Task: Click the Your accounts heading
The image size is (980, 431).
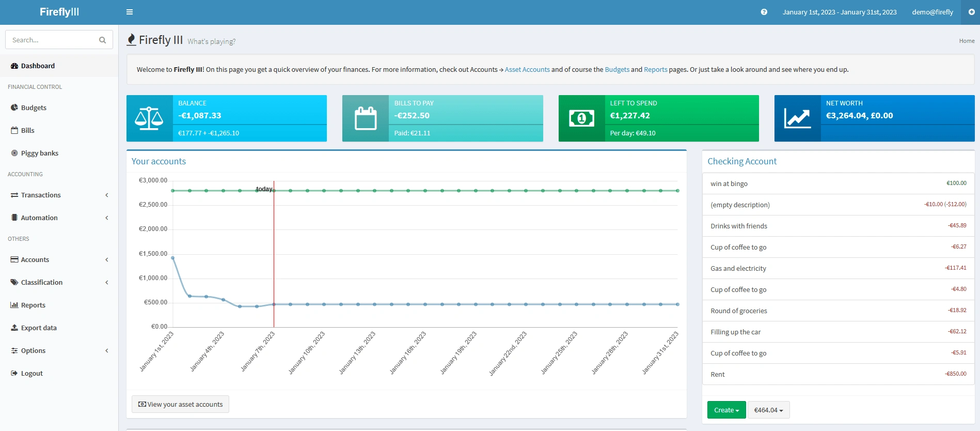Action: pyautogui.click(x=159, y=161)
